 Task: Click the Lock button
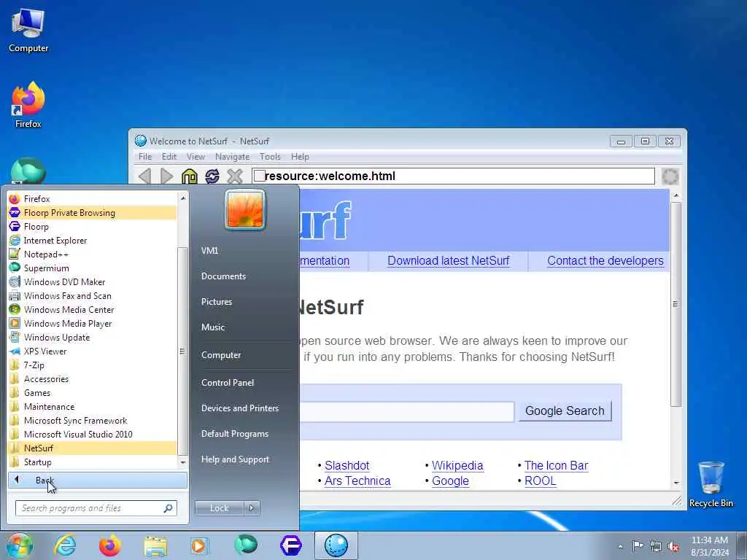(219, 508)
